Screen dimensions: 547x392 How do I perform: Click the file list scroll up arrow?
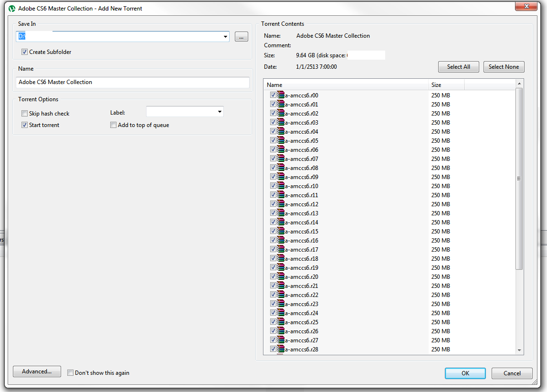point(519,84)
